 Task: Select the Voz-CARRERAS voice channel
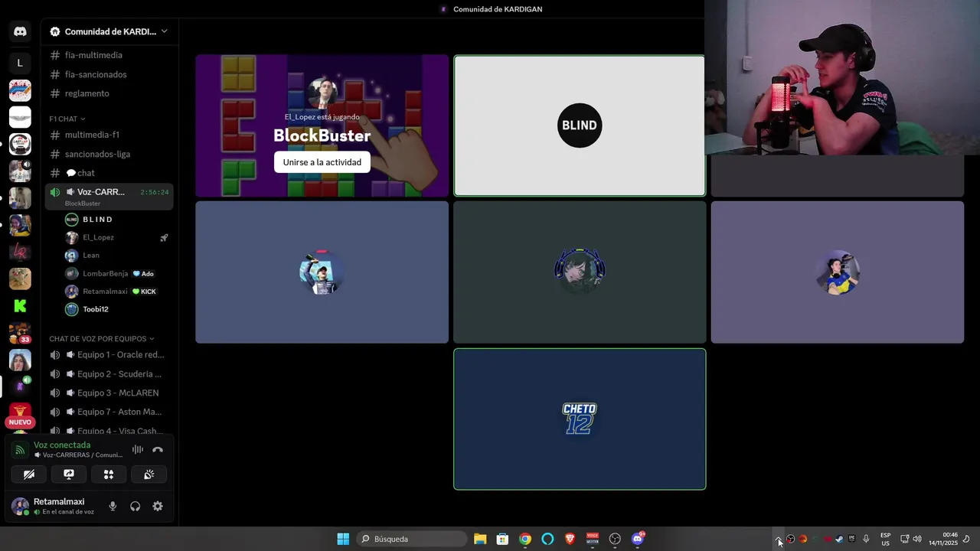109,196
